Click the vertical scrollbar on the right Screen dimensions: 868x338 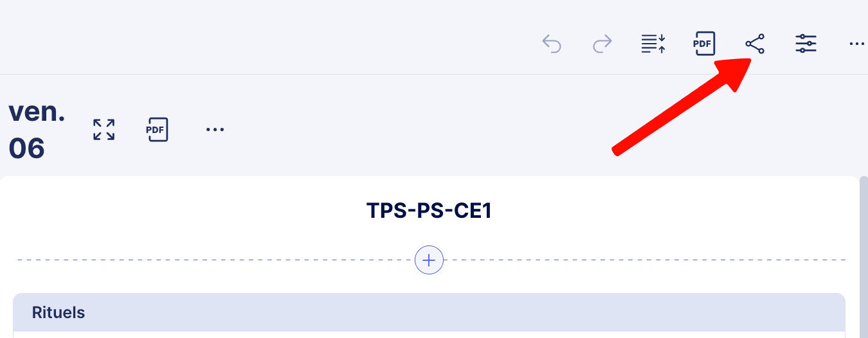tap(863, 257)
